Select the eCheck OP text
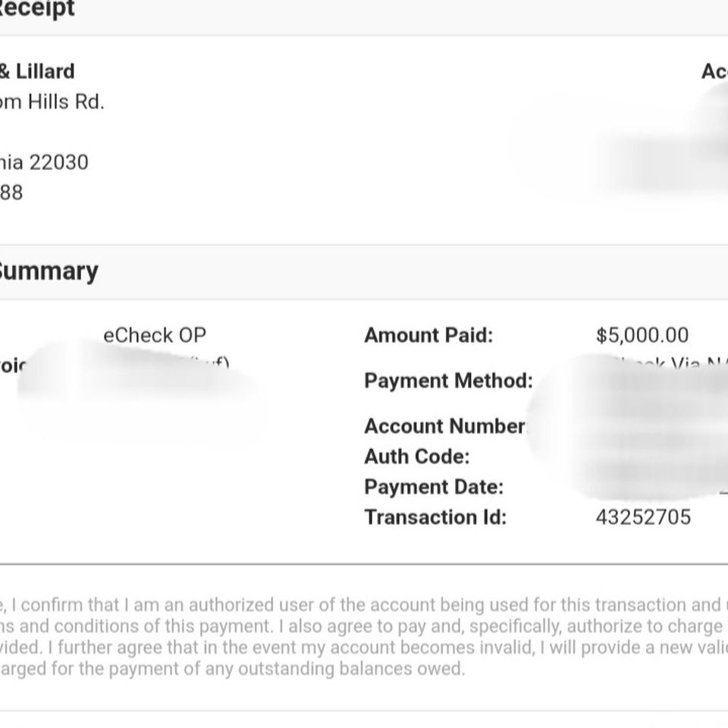 click(x=155, y=335)
